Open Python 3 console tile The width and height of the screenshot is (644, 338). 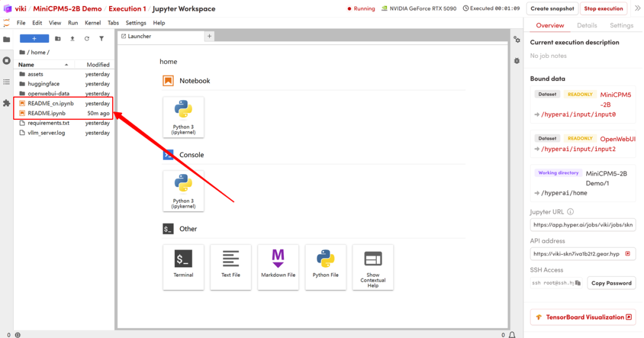[x=183, y=191]
